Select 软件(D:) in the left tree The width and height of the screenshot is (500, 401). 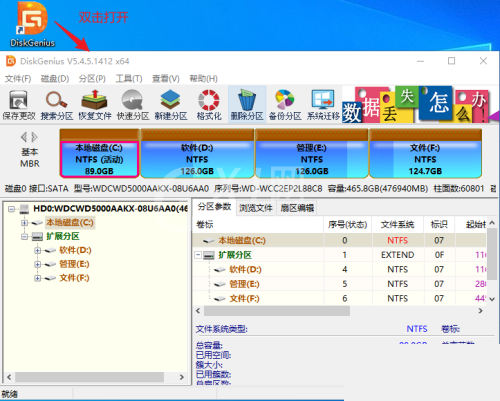pos(75,250)
